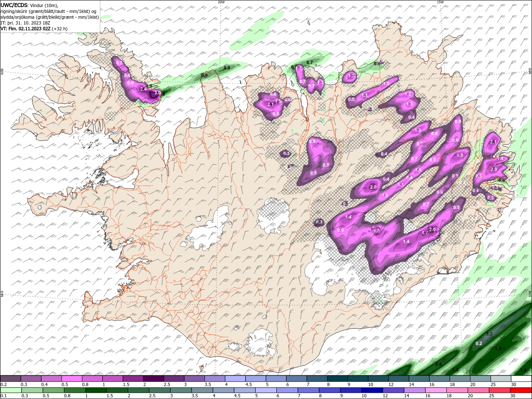Click the '66N' latitude label on left edge
Image resolution: width=532 pixels, height=399 pixels.
[2, 72]
